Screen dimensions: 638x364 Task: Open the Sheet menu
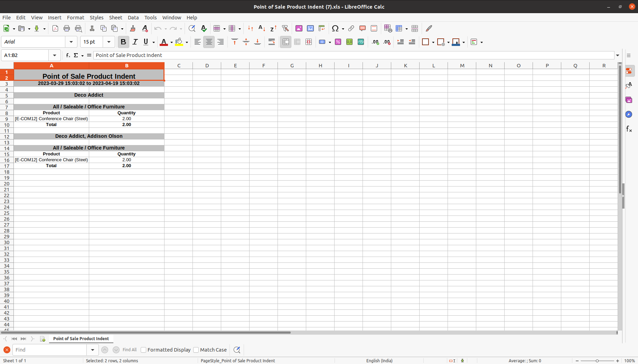[115, 18]
